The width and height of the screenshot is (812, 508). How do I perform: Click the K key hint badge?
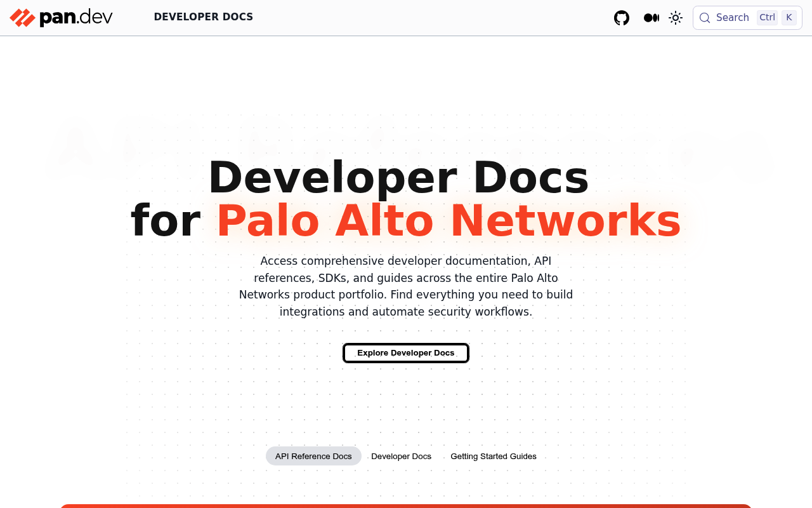tap(789, 18)
